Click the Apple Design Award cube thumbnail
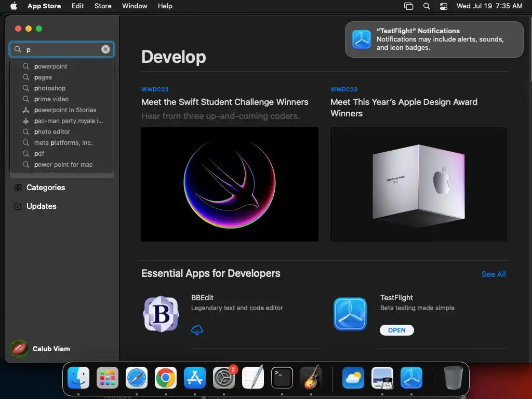The width and height of the screenshot is (532, 399). click(419, 184)
